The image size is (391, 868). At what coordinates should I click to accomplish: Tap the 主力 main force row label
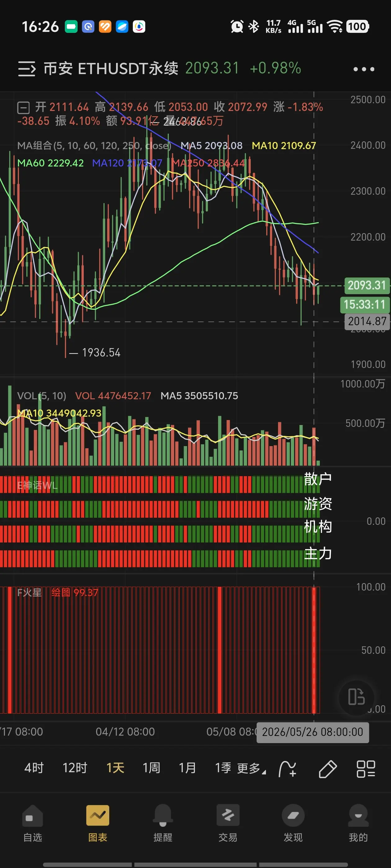317,554
